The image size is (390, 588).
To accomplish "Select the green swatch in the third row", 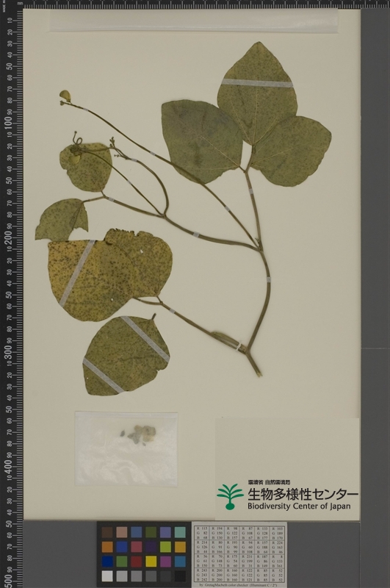I will click(122, 562).
